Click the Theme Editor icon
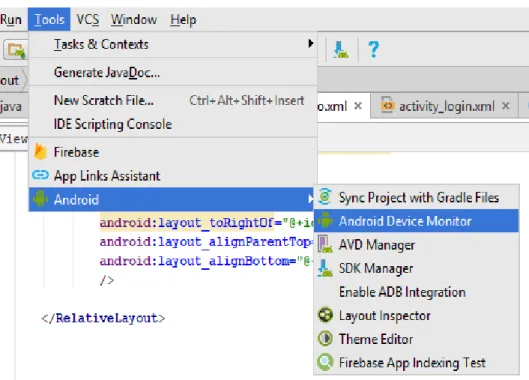Viewport: 529px width, 380px height. coord(326,338)
